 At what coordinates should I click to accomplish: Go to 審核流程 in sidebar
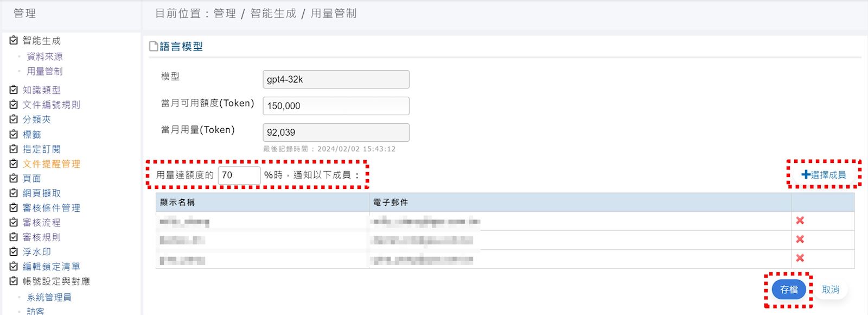pos(41,222)
